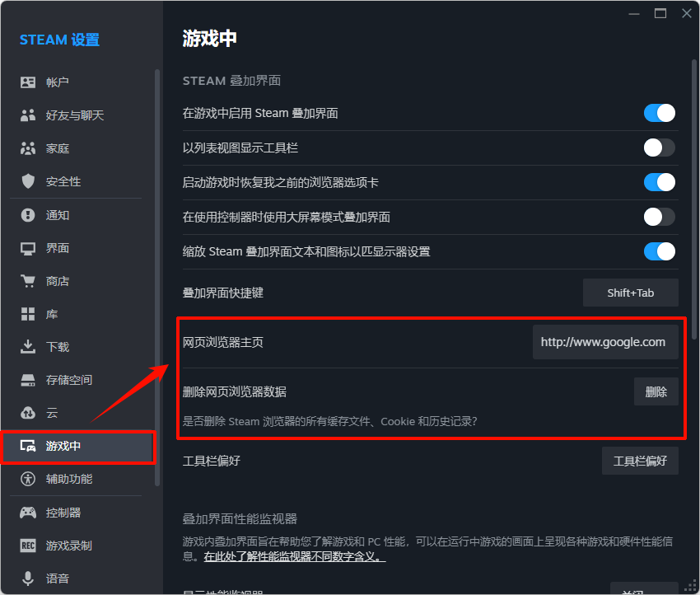The width and height of the screenshot is (700, 595).
Task: Click the http://www.google.com homepage field
Action: coord(605,341)
